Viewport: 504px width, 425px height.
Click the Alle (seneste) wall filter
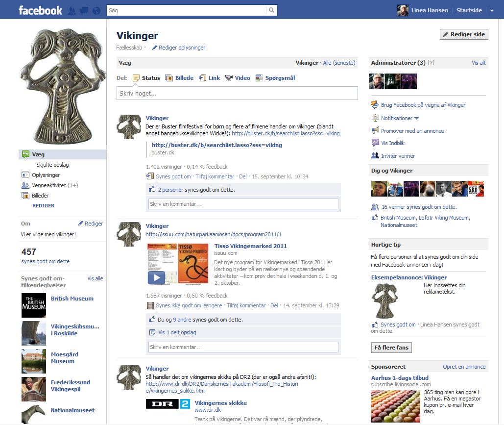point(339,63)
